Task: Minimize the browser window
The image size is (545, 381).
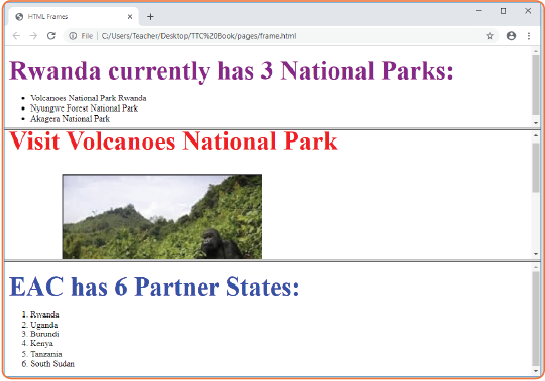Action: coord(479,11)
